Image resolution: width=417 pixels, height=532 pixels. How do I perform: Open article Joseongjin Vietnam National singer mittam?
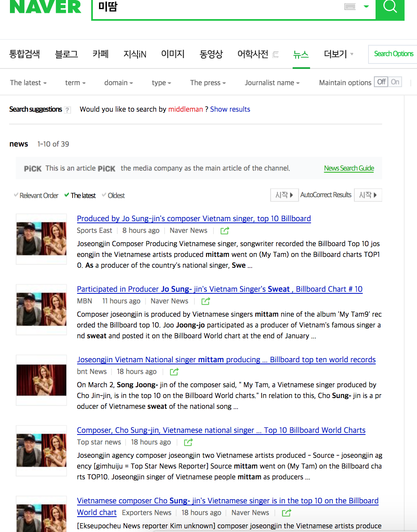[x=226, y=360]
